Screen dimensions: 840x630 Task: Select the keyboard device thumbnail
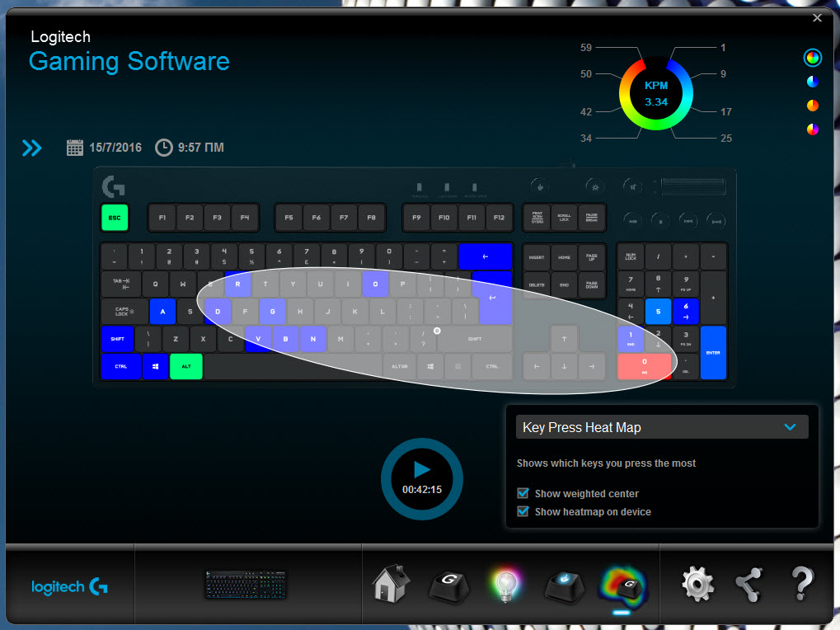point(246,584)
